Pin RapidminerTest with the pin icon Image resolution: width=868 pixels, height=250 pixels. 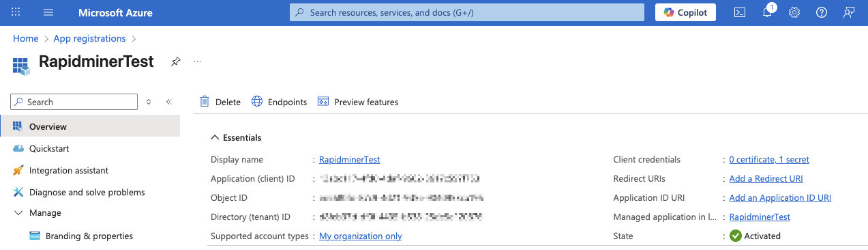(176, 61)
